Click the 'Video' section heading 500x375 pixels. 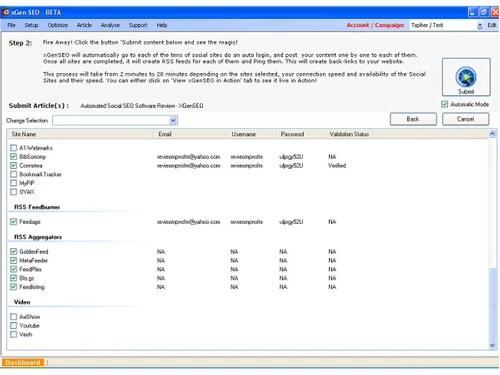click(x=22, y=302)
